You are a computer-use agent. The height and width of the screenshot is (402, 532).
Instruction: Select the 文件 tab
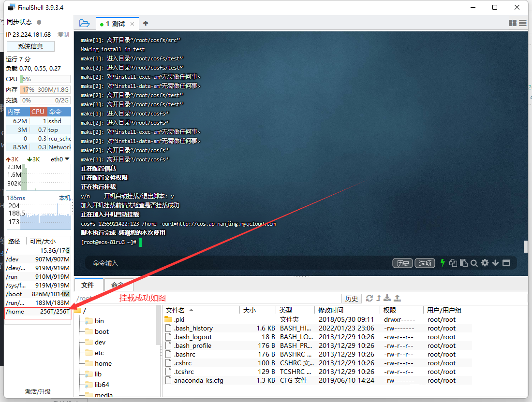pos(88,285)
